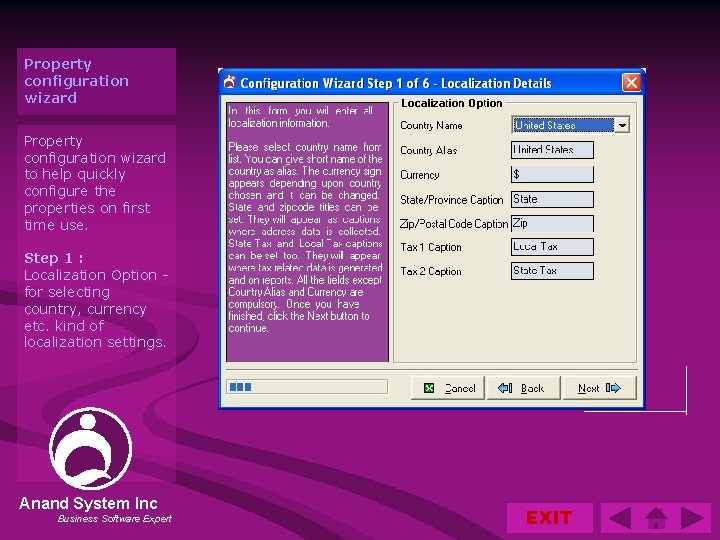
Task: Click the red EXIT button
Action: (x=549, y=518)
